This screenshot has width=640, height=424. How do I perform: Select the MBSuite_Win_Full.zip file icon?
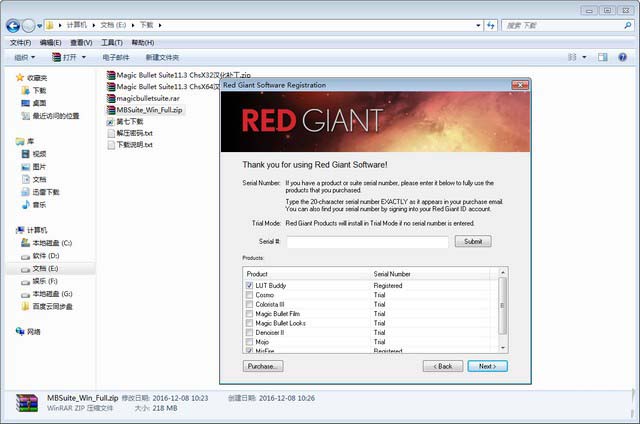point(111,110)
